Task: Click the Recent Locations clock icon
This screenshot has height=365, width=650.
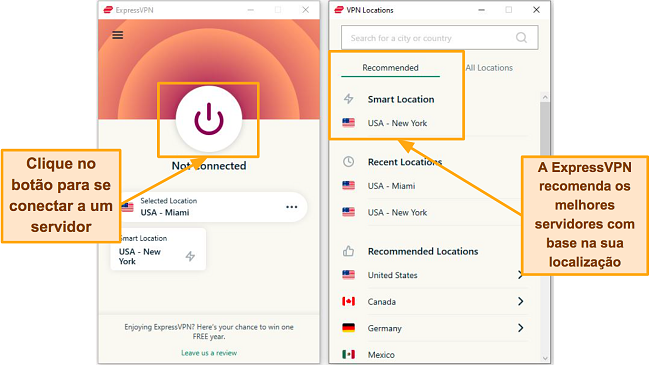Action: 349,162
